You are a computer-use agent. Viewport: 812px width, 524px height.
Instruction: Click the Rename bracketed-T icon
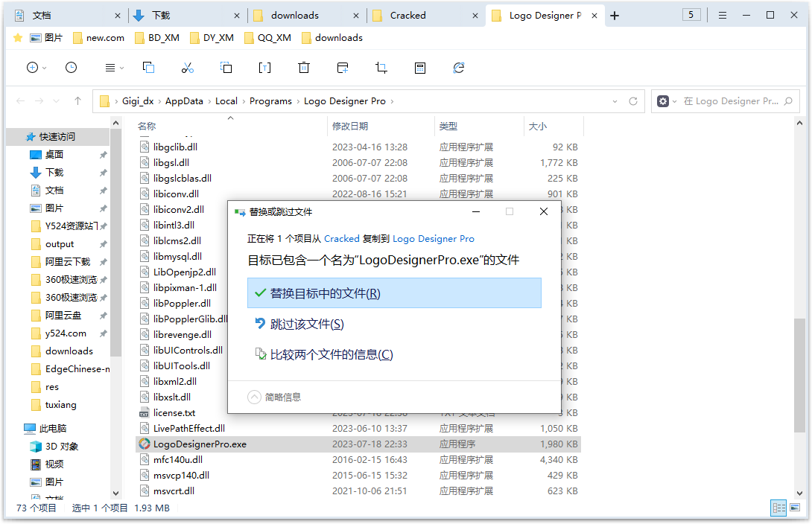coord(264,68)
